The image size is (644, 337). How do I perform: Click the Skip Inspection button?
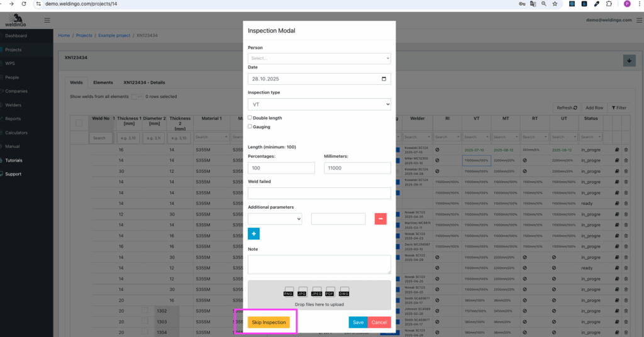tap(269, 323)
